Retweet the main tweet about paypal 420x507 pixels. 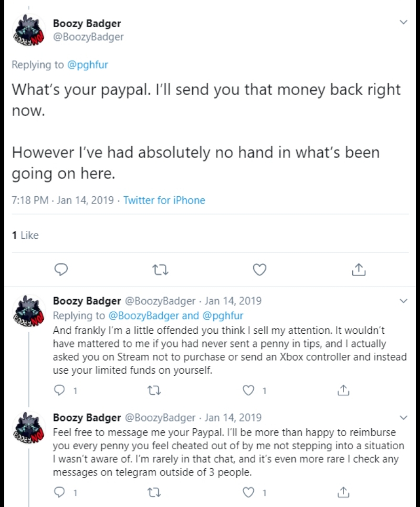point(160,270)
